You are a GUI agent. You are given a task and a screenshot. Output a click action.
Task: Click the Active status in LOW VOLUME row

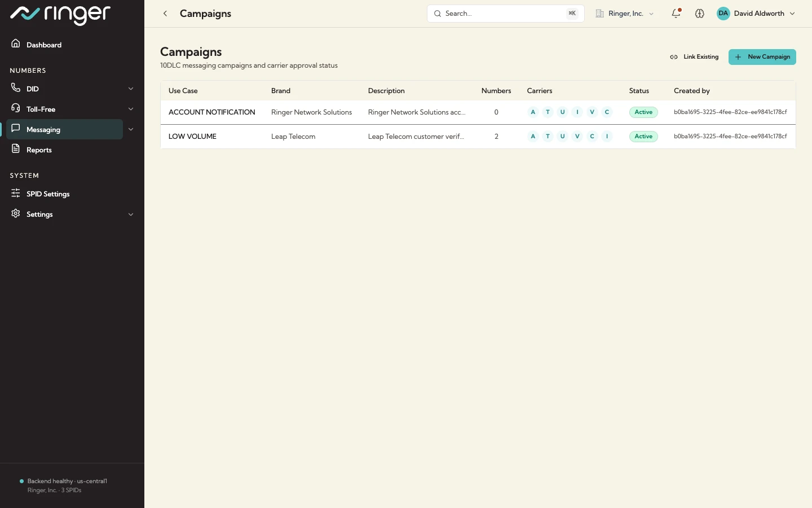point(643,136)
